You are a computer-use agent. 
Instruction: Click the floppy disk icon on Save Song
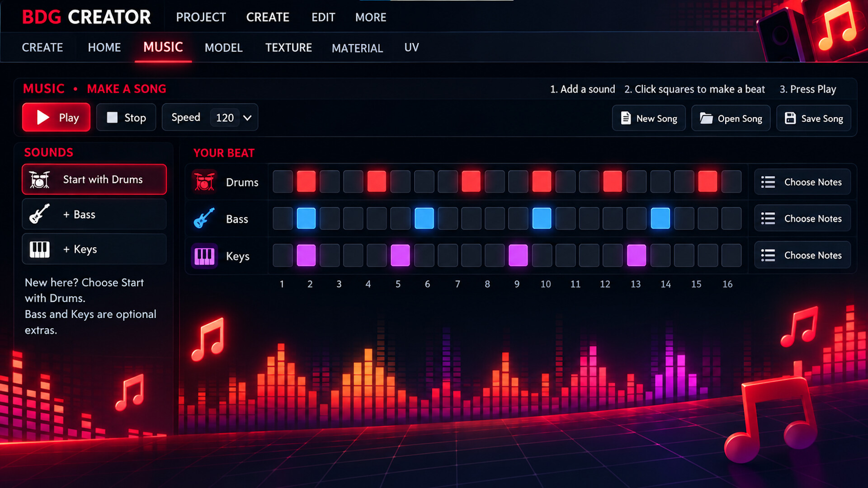click(790, 118)
